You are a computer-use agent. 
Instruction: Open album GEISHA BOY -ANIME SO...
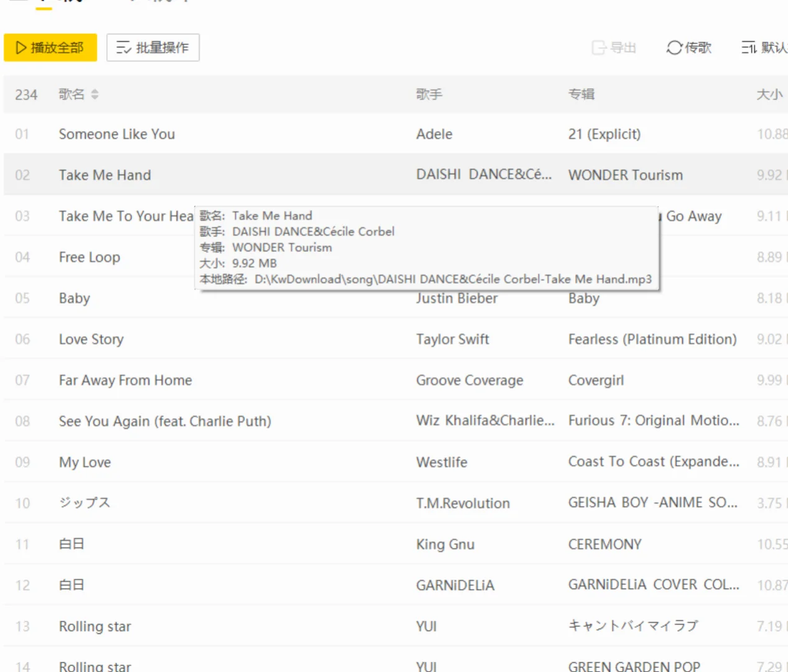coord(653,503)
